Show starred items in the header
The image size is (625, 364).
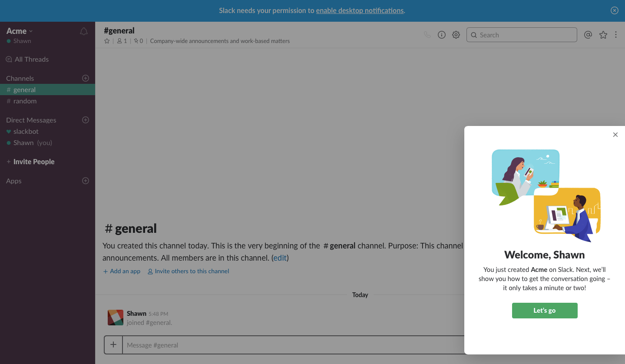click(603, 35)
